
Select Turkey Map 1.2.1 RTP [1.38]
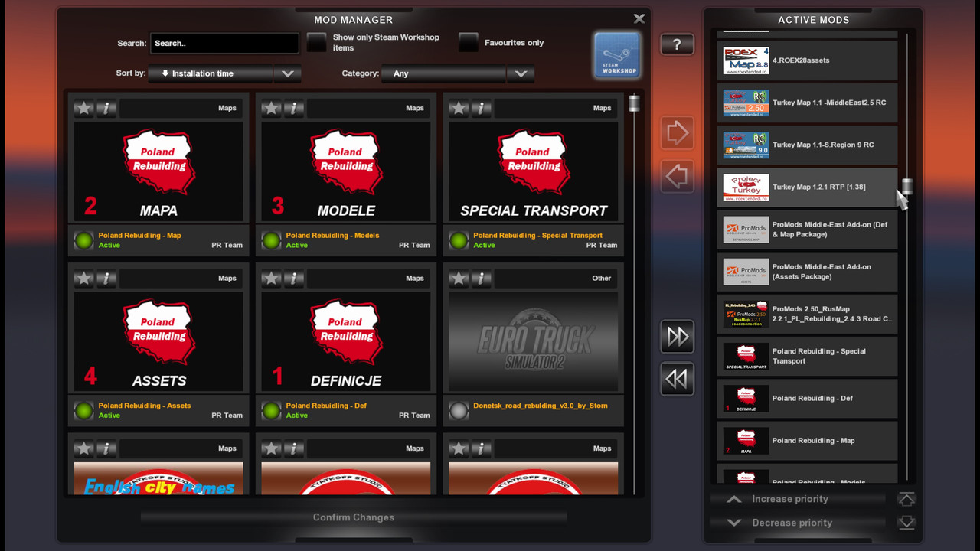807,187
